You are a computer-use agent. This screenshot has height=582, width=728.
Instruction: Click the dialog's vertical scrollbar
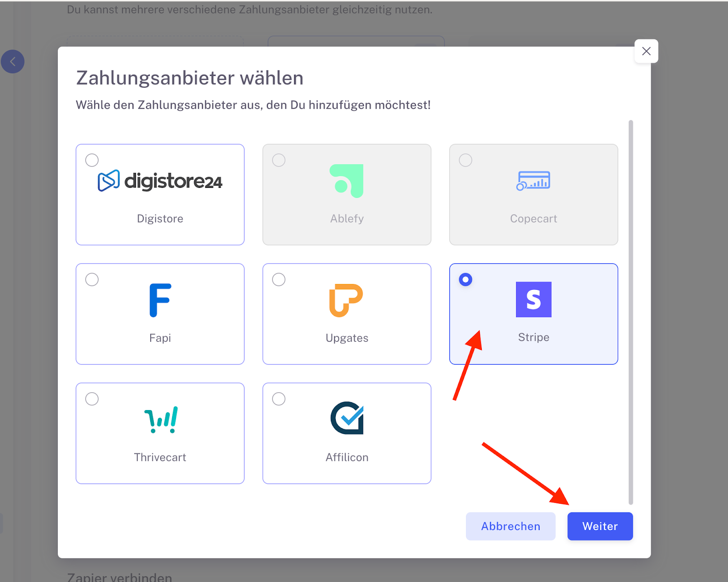pos(631,312)
